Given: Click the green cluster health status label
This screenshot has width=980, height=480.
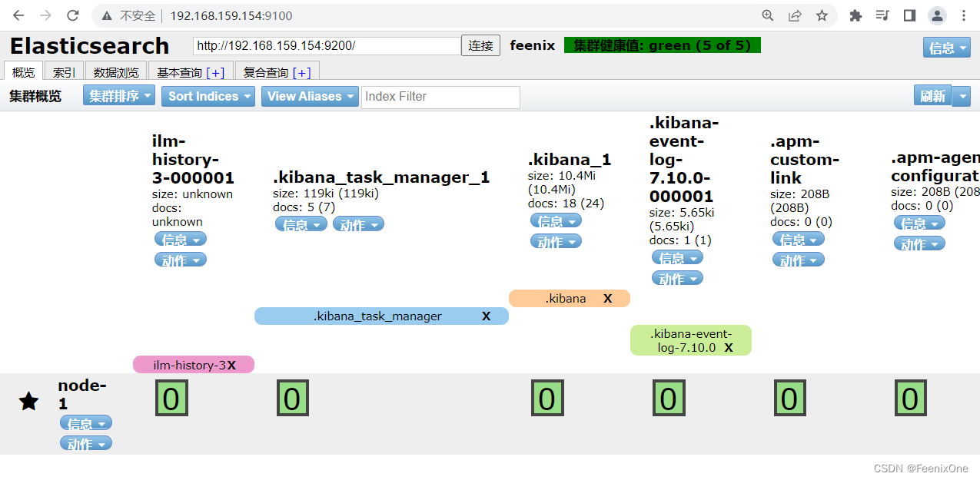Looking at the screenshot, I should [663, 45].
